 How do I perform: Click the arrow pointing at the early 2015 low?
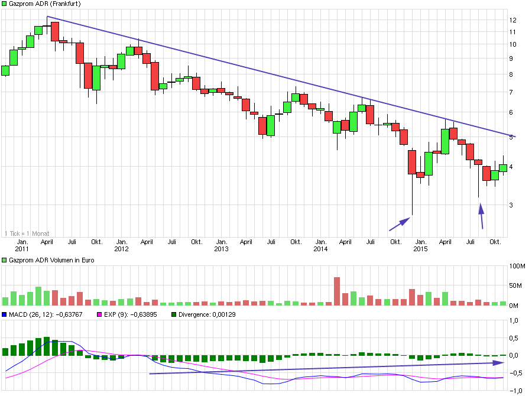399,224
